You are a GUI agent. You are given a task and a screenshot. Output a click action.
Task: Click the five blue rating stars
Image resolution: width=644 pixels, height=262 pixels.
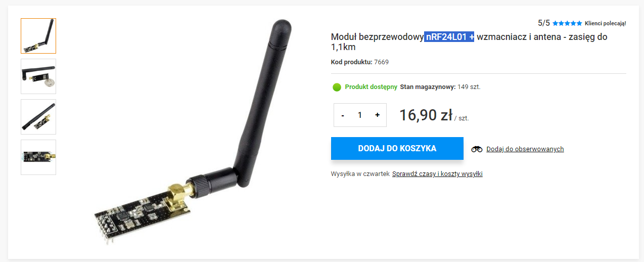[567, 23]
